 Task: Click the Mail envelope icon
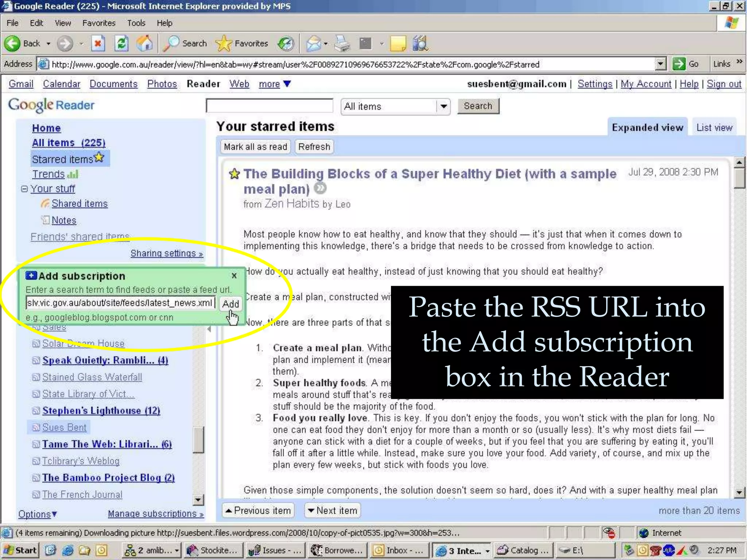click(x=313, y=44)
